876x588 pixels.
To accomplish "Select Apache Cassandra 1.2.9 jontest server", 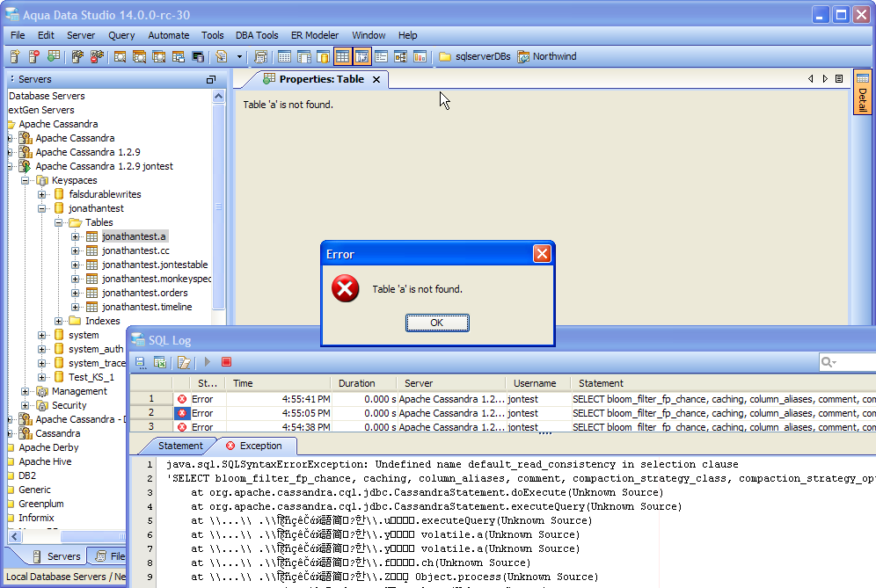I will coord(104,166).
